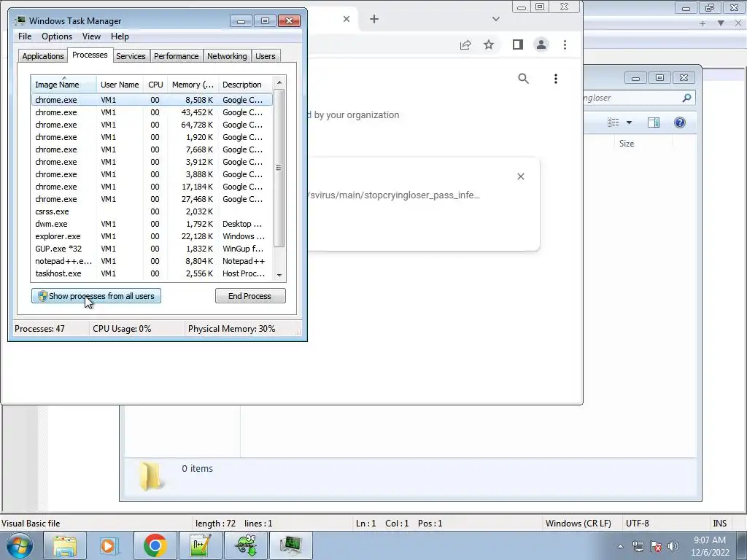Click the taskbar clock showing 9:07 AM
Image resolution: width=747 pixels, height=560 pixels.
pyautogui.click(x=710, y=546)
